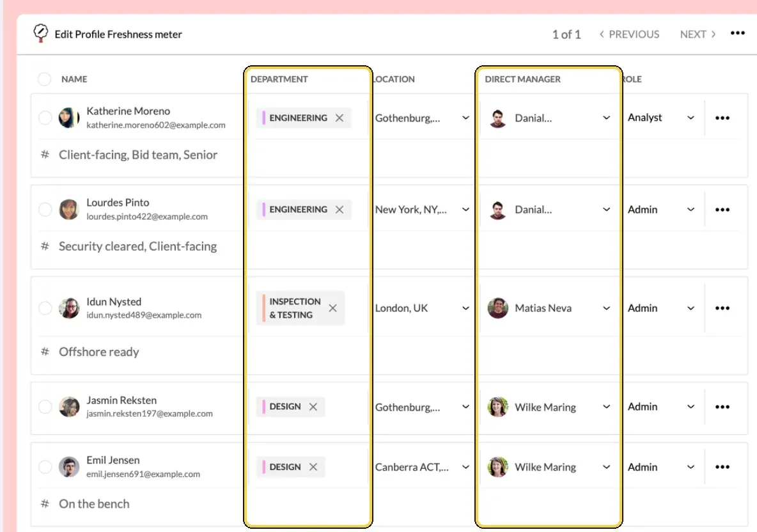Open Katherine Moreno's Analyst role dropdown
This screenshot has width=757, height=532.
coord(691,118)
